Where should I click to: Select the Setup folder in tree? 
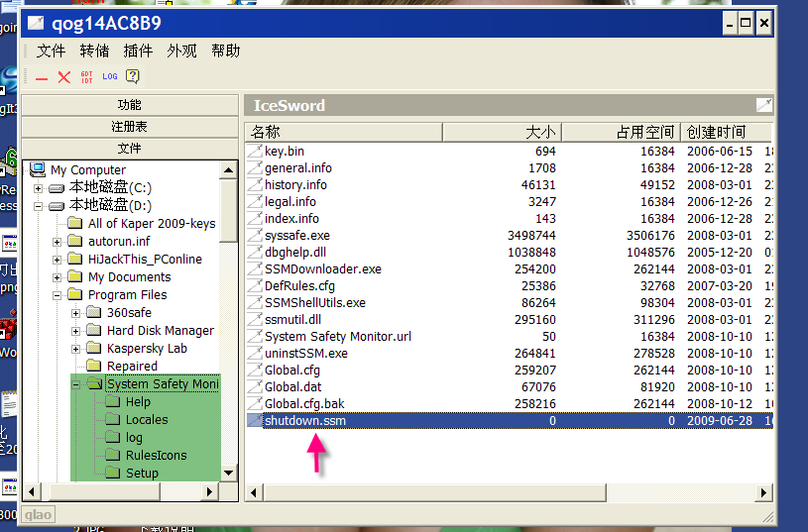click(x=142, y=474)
